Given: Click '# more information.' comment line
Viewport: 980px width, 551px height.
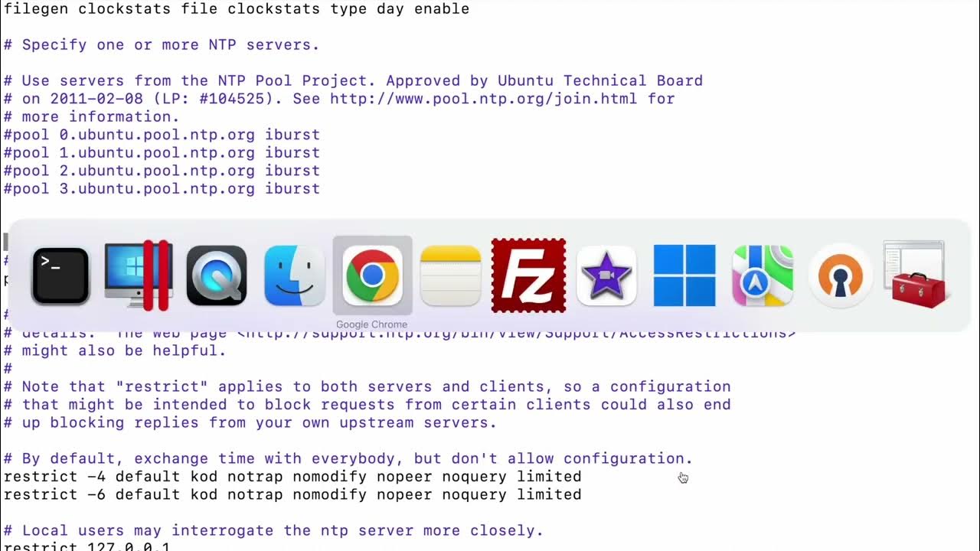Looking at the screenshot, I should pos(91,116).
